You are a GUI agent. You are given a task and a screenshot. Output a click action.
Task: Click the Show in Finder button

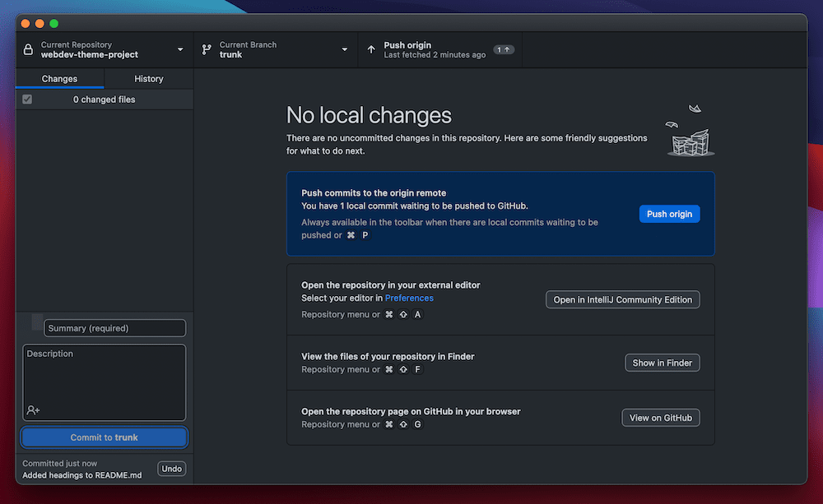[662, 363]
